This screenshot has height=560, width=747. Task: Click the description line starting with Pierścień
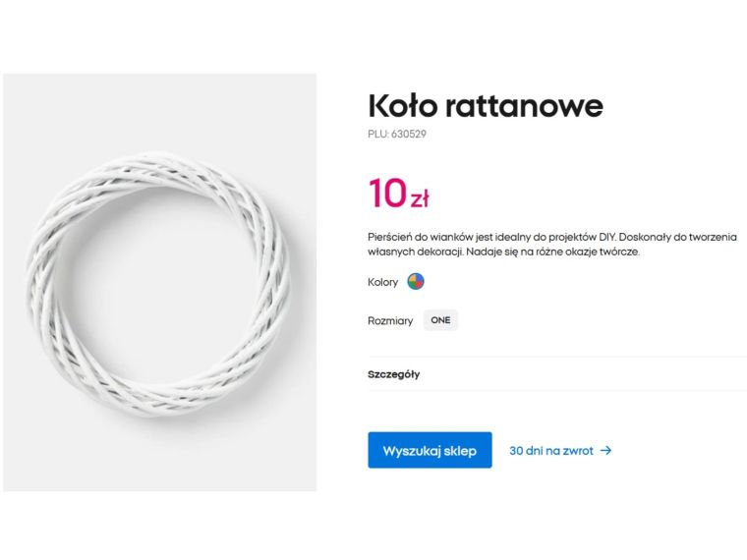point(550,238)
